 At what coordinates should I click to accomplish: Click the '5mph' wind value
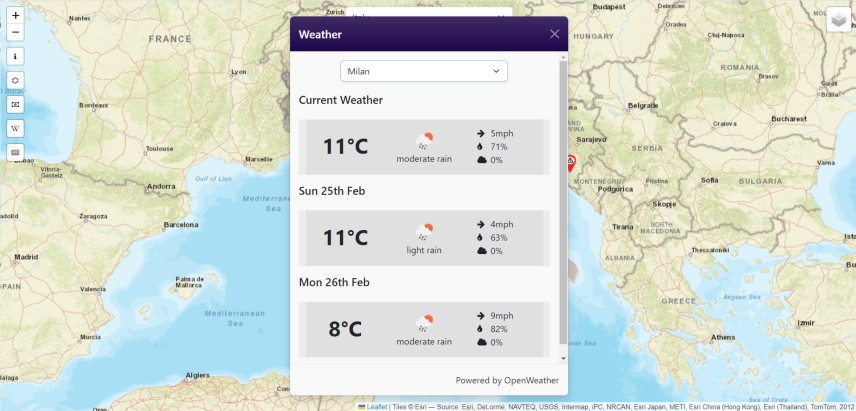tap(502, 133)
